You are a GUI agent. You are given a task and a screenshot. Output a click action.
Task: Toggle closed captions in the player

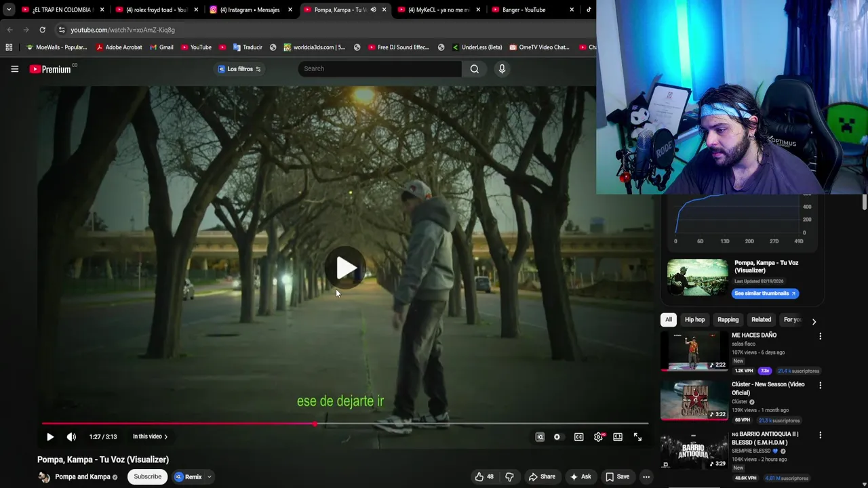[578, 437]
